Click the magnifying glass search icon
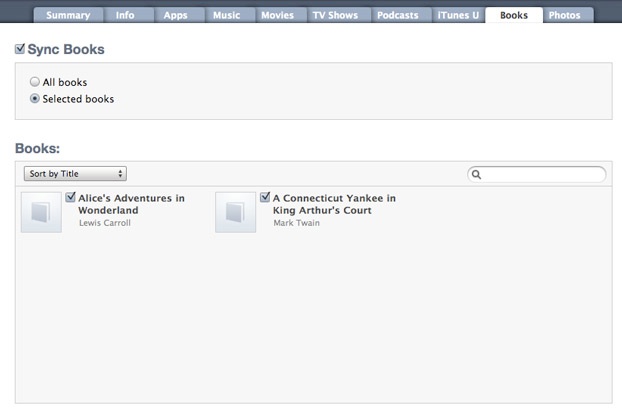This screenshot has width=622, height=410. 476,174
